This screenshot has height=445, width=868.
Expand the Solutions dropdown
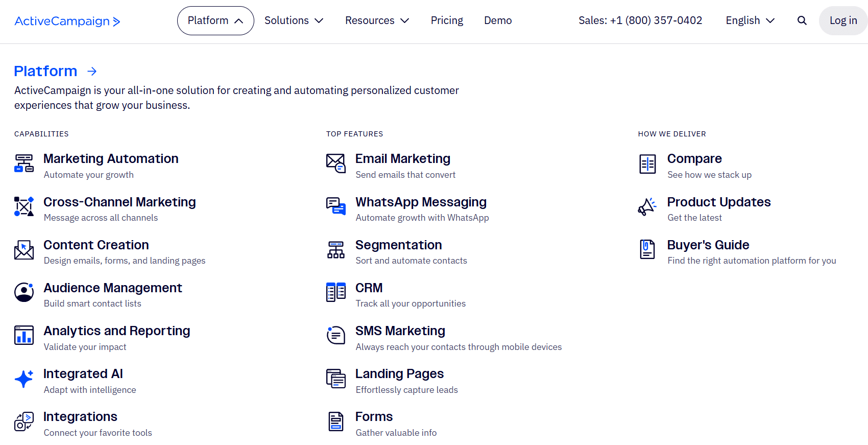pos(294,20)
